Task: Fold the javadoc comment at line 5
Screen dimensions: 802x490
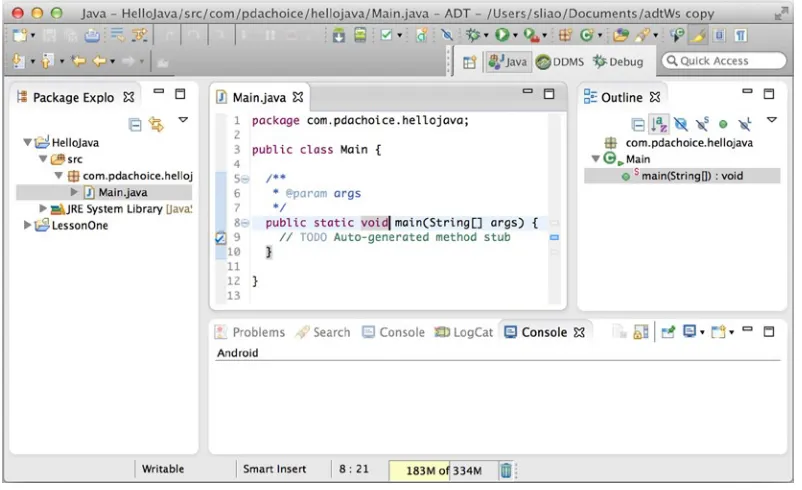Action: [245, 179]
